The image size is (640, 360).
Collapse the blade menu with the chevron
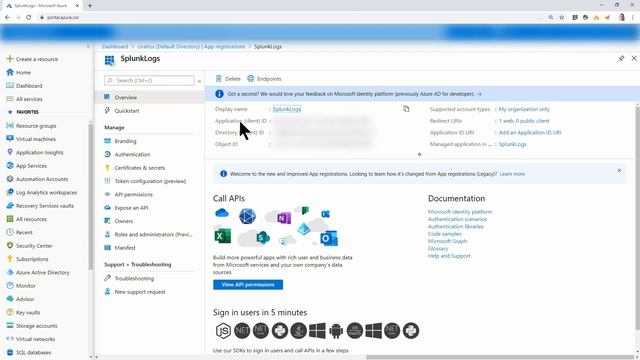pos(199,81)
